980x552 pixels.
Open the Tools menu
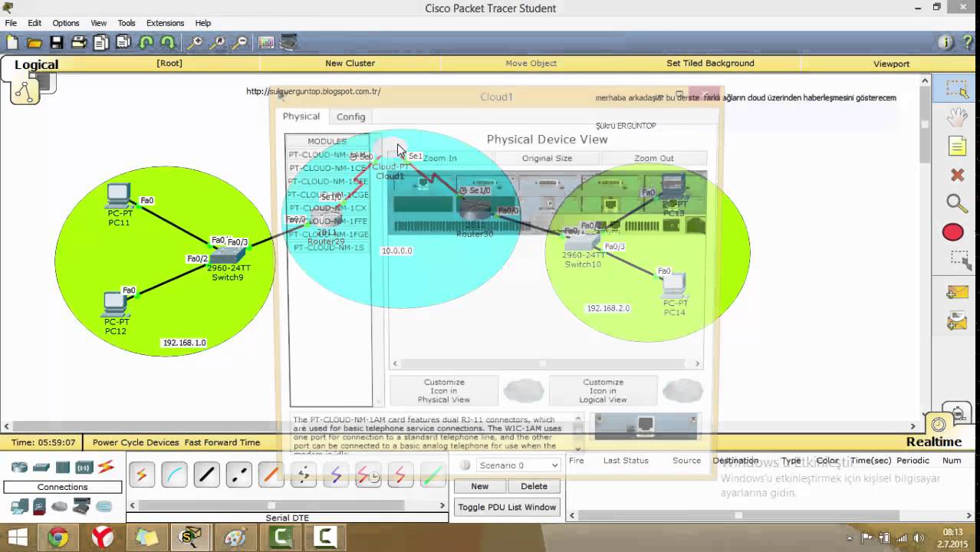pos(127,23)
